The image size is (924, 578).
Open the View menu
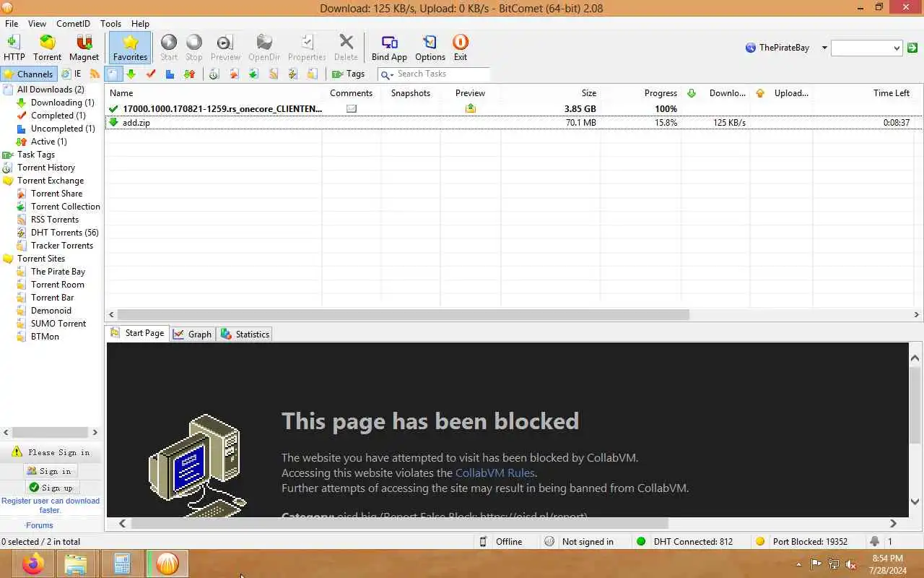coord(37,23)
